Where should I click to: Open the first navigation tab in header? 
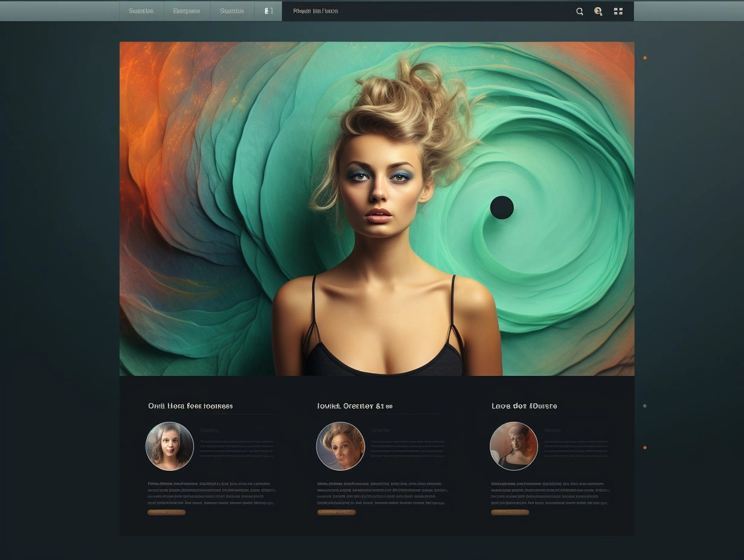pos(141,11)
